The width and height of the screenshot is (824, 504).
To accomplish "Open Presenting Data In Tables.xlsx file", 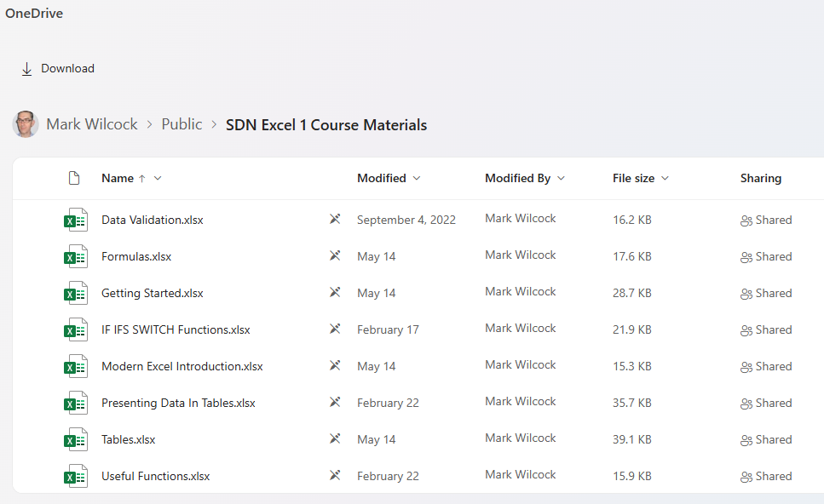I will (178, 403).
